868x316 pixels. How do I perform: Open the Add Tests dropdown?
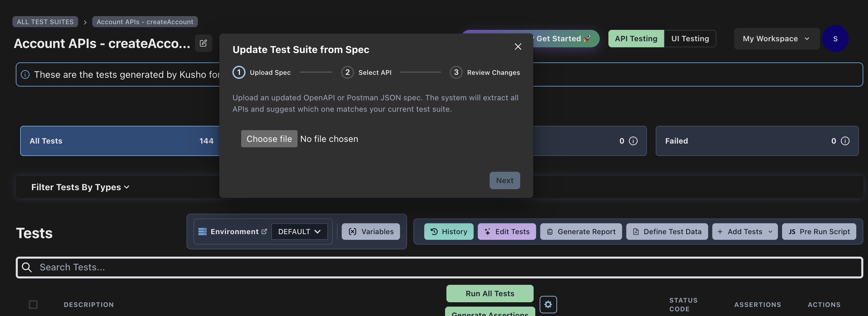pyautogui.click(x=744, y=231)
